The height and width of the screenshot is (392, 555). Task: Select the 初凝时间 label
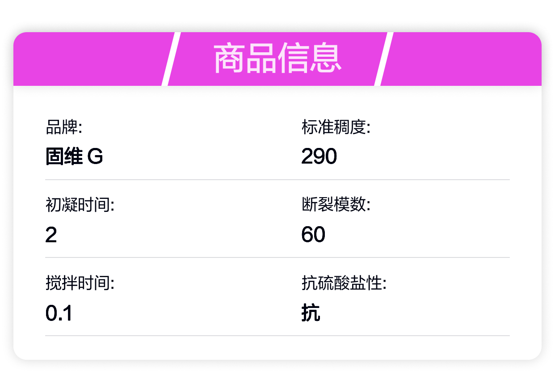[x=80, y=205]
